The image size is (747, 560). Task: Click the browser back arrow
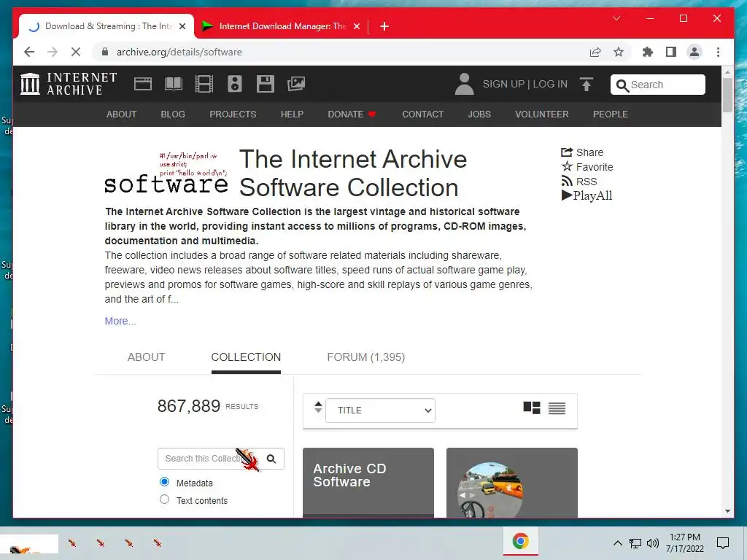click(29, 52)
